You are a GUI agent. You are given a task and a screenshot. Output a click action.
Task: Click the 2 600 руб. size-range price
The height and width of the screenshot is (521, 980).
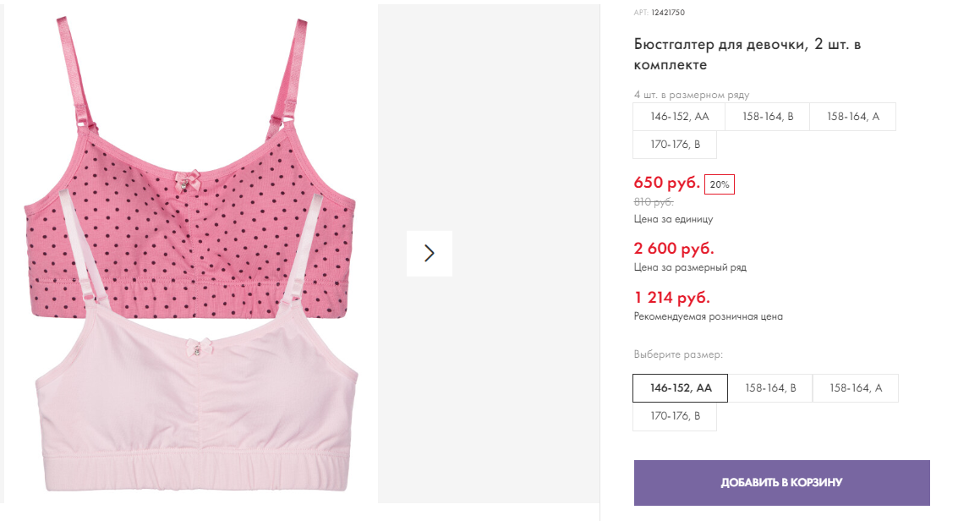click(x=674, y=249)
